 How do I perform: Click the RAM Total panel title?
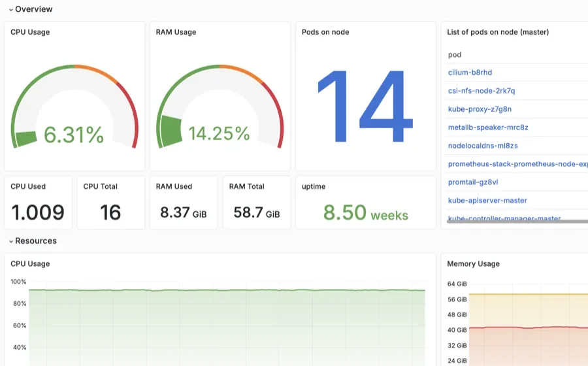point(246,187)
